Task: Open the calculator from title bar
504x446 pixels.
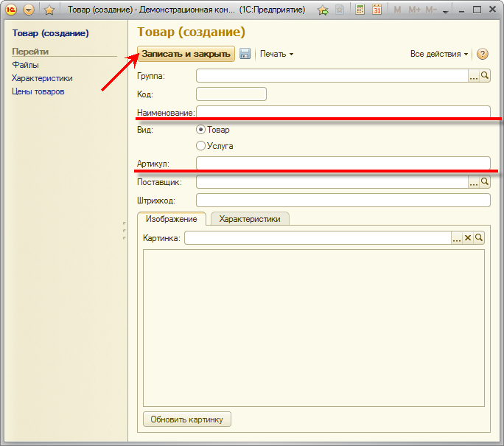Action: [x=360, y=10]
